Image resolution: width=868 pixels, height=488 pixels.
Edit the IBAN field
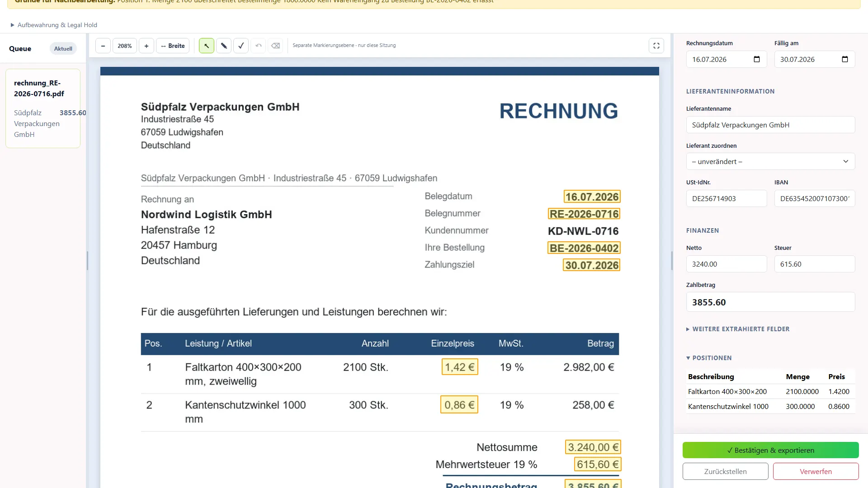coord(815,198)
